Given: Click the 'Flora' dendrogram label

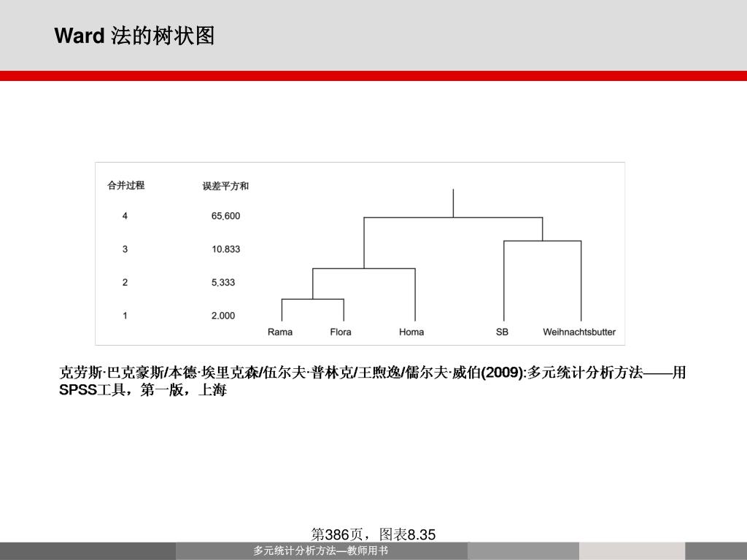Looking at the screenshot, I should [x=341, y=332].
